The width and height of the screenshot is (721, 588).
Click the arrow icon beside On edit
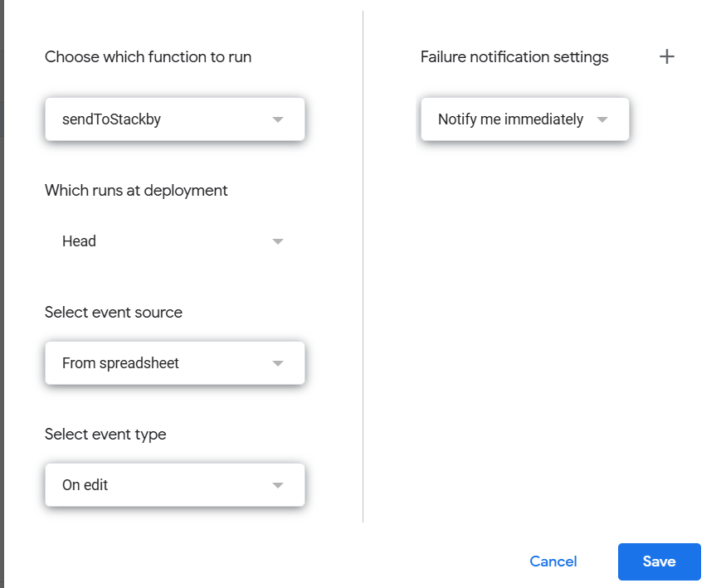coord(278,485)
